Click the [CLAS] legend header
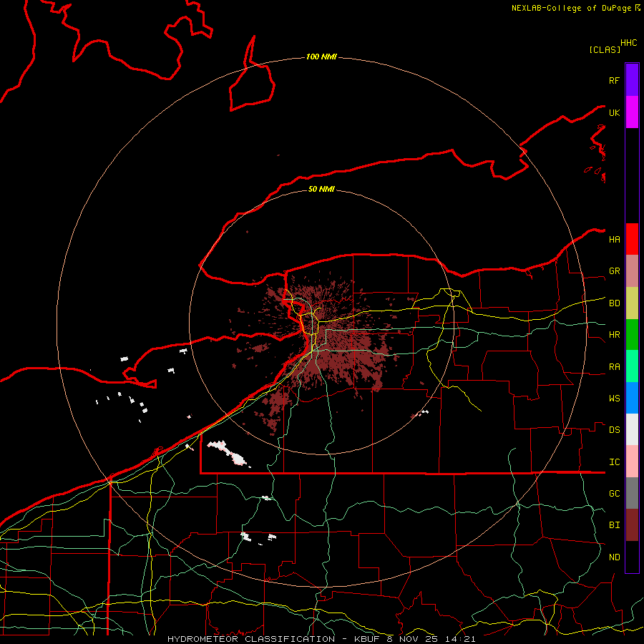 (605, 49)
